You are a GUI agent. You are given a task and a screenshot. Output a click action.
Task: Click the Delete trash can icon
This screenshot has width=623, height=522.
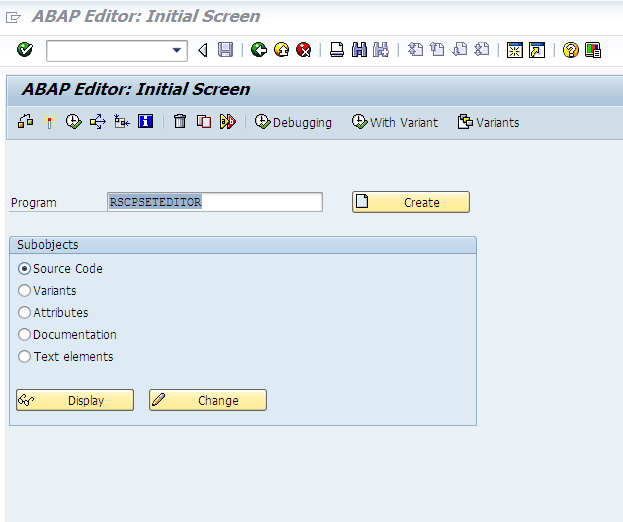(x=180, y=121)
